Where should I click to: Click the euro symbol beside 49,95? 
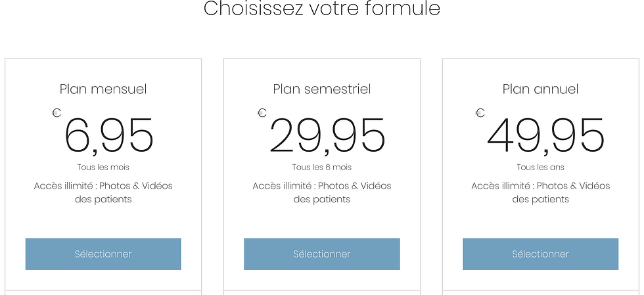[480, 113]
